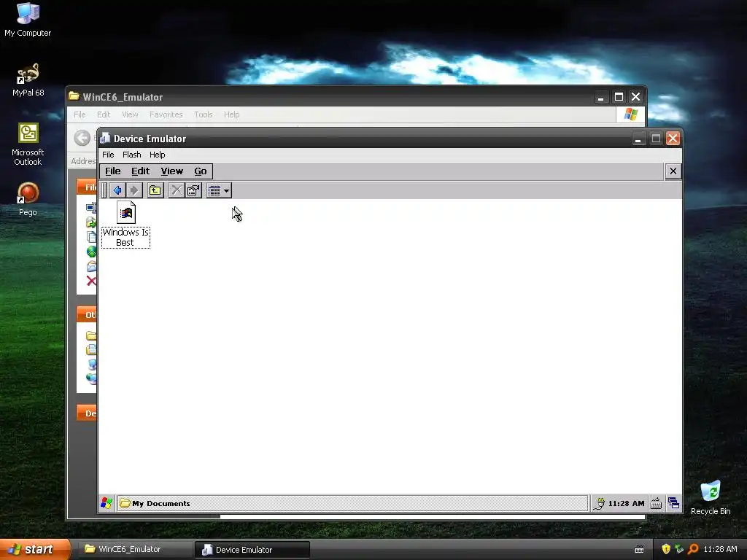Go up one folder level in emulator toolbar
This screenshot has width=747, height=560.
coord(155,190)
